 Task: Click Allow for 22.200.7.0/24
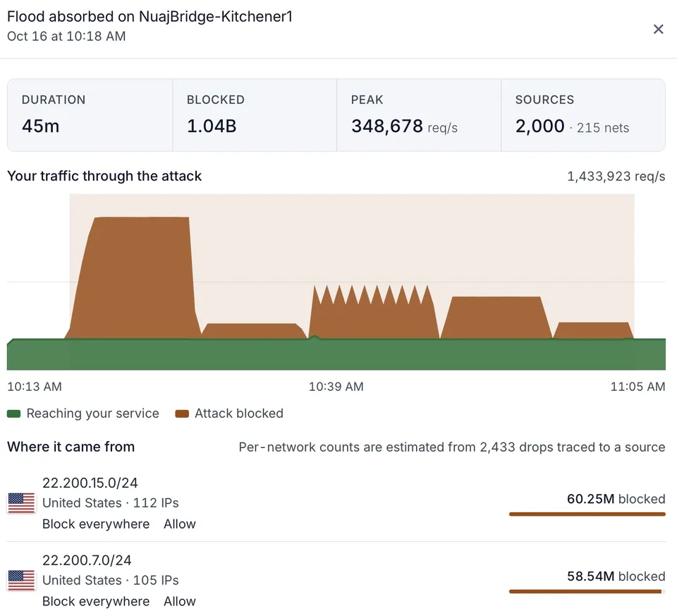180,601
